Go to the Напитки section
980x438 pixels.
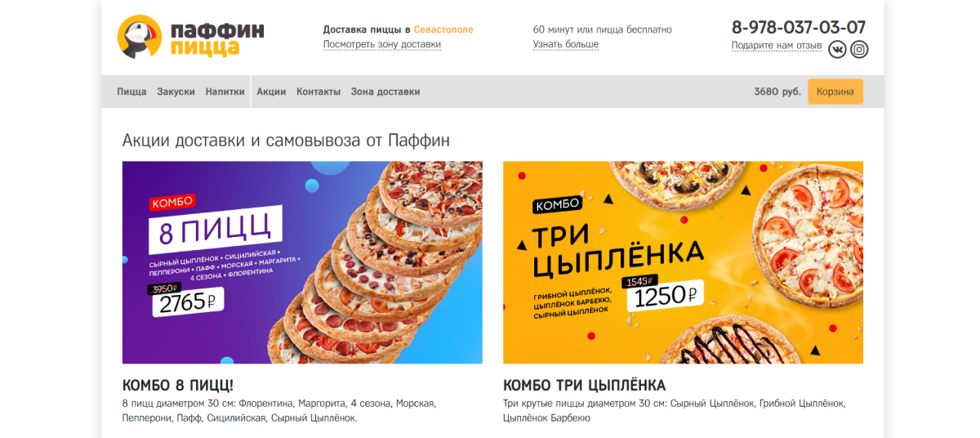(x=225, y=92)
